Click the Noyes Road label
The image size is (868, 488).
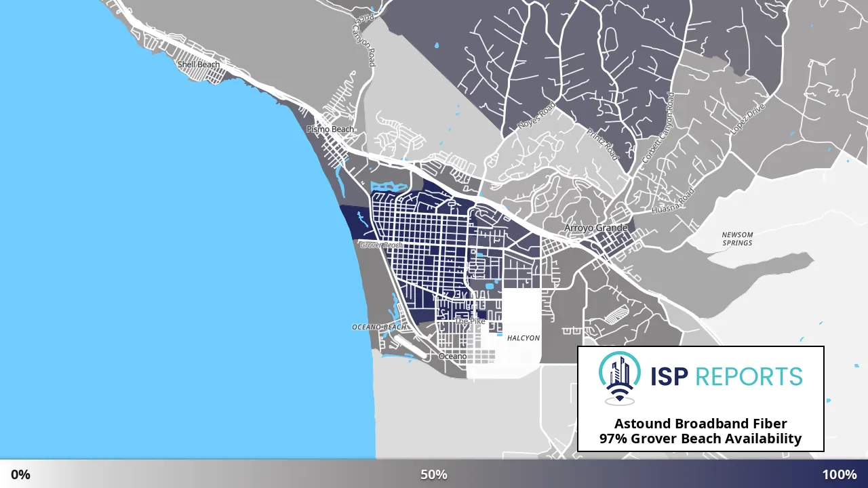click(536, 115)
